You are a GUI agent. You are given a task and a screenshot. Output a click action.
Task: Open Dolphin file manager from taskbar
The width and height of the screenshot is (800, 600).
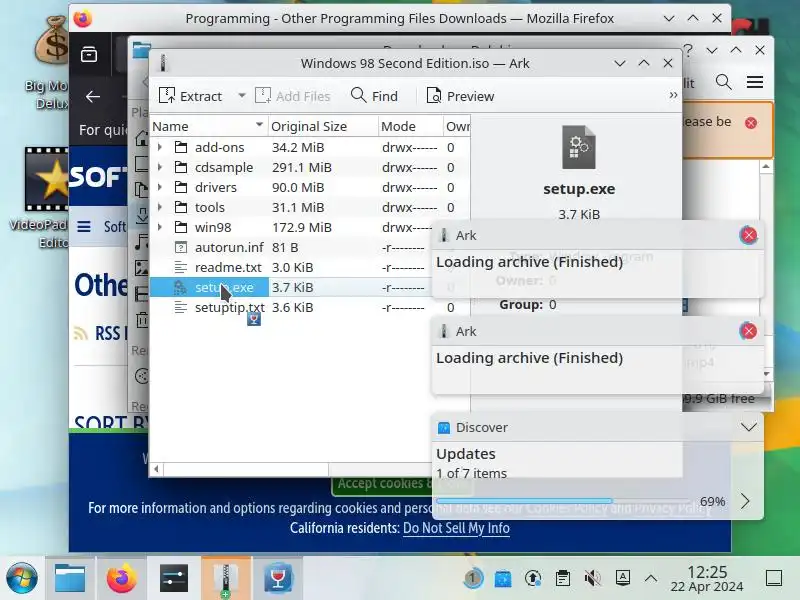(70, 579)
